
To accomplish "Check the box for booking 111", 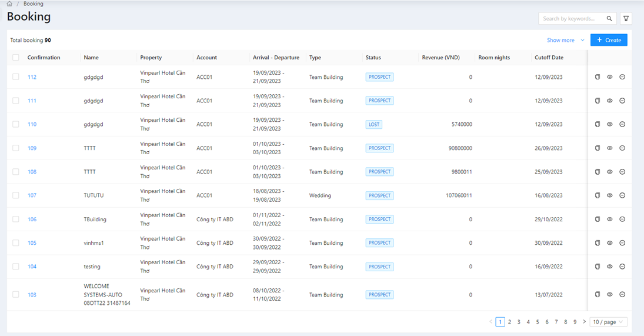I will pyautogui.click(x=16, y=101).
